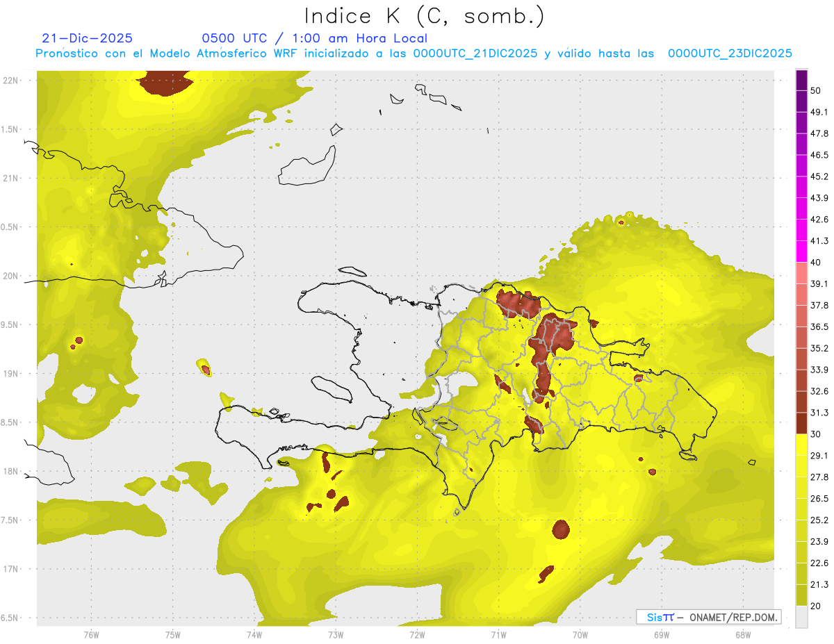Screen dimensions: 834x644
Task: Click the '32.6' color scale label
Action: [819, 391]
